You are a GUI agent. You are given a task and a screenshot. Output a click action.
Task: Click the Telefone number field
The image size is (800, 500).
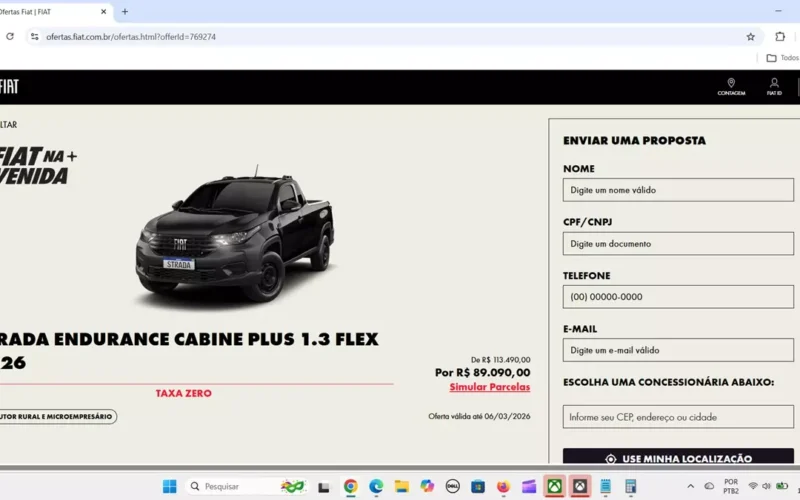pos(677,297)
